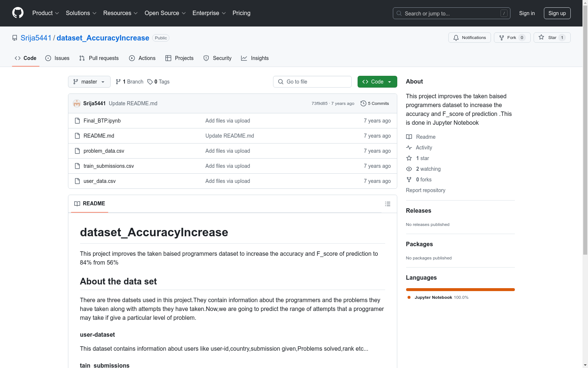Open the Srija5441 owner profile link
Screen dimensions: 588x368
(x=36, y=38)
